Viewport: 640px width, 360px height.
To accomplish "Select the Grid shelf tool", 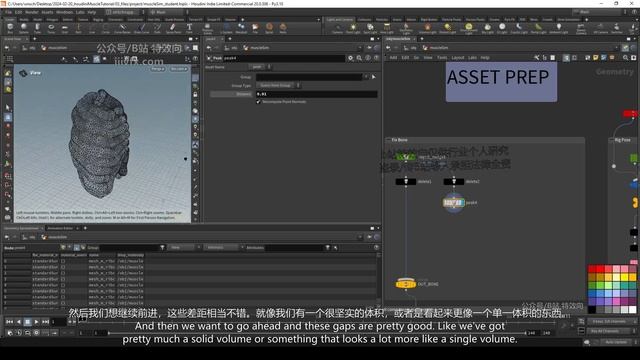I will (64, 28).
